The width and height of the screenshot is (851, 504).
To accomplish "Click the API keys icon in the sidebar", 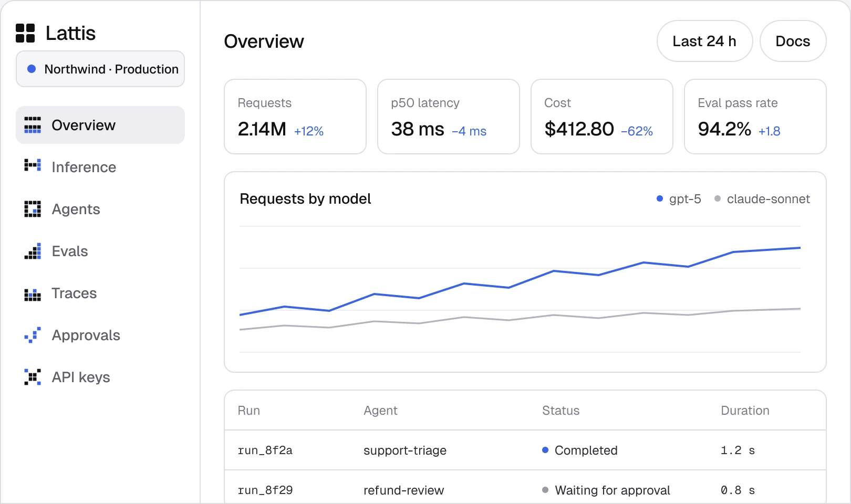I will click(x=33, y=377).
